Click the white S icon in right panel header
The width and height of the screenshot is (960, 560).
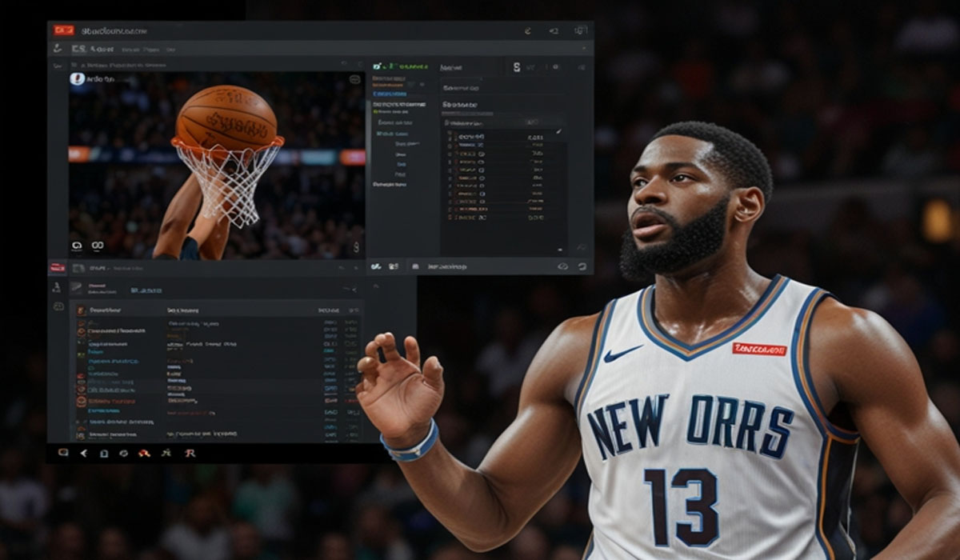(517, 67)
